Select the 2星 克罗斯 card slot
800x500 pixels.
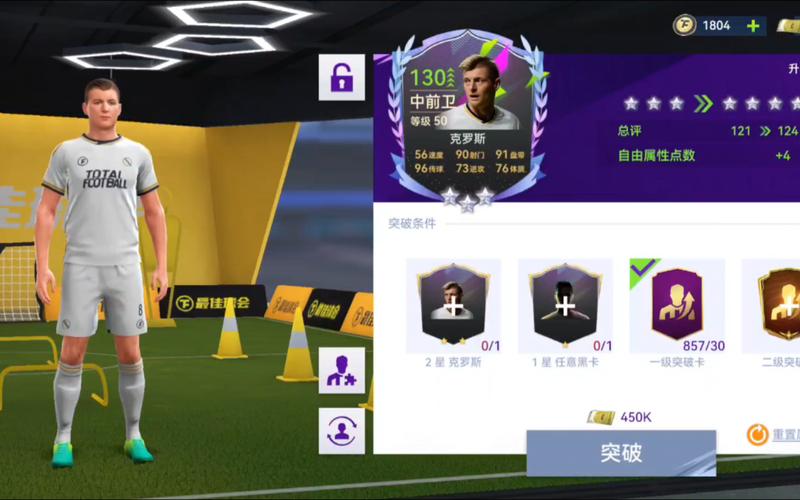tap(454, 306)
